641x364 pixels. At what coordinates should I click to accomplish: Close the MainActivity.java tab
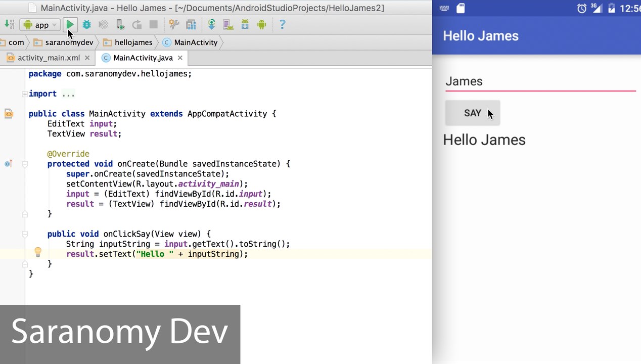[x=180, y=58]
